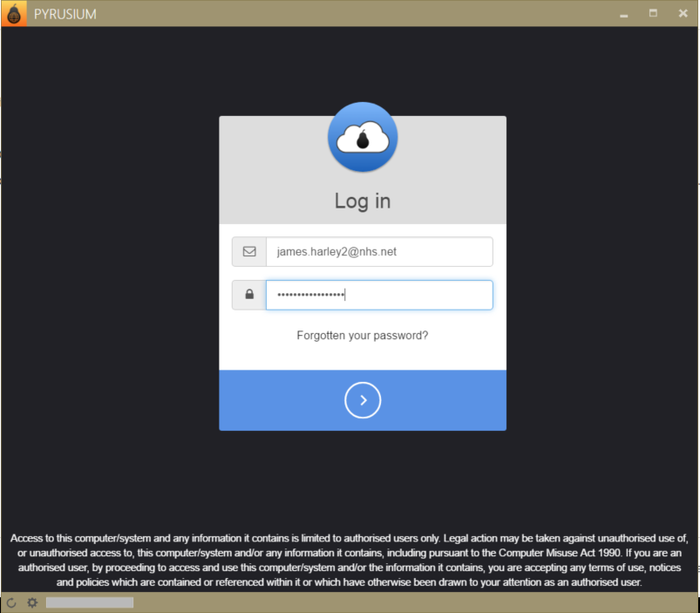Minimize the Pyrusium window
700x613 pixels.
pyautogui.click(x=623, y=14)
